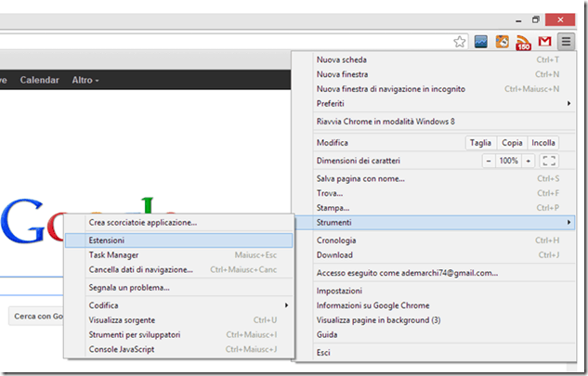Click the Incolla button
The height and width of the screenshot is (376, 588).
(x=543, y=143)
